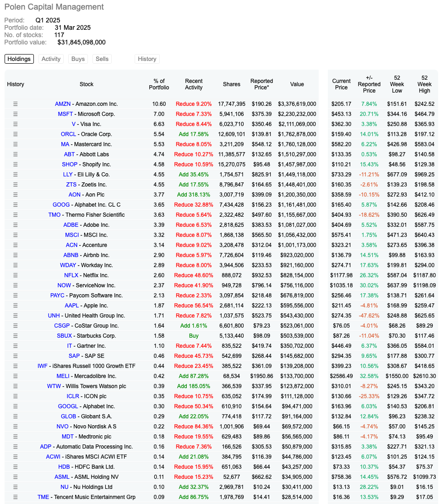Switch to the Activity tab
Viewport: 440px width, 504px height.
tap(51, 59)
